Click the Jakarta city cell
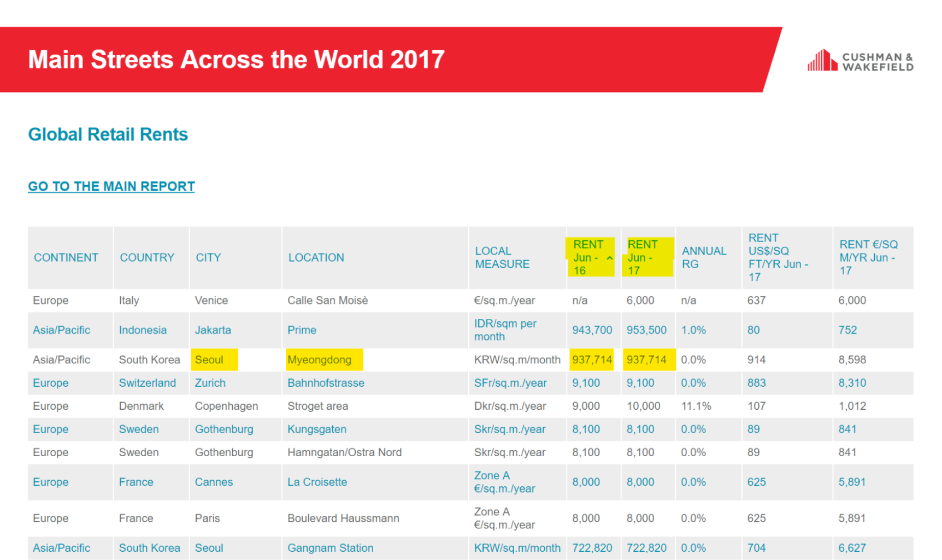942x560 pixels. coord(213,330)
